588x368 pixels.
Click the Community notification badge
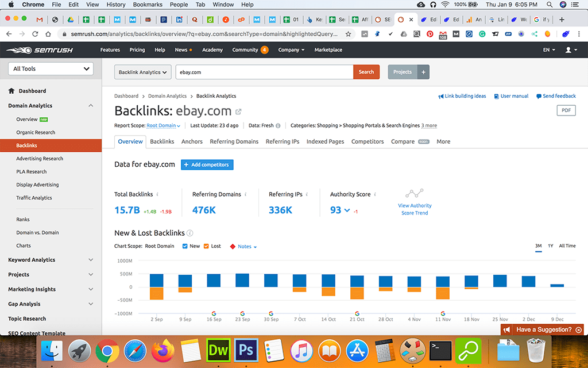[x=264, y=49]
